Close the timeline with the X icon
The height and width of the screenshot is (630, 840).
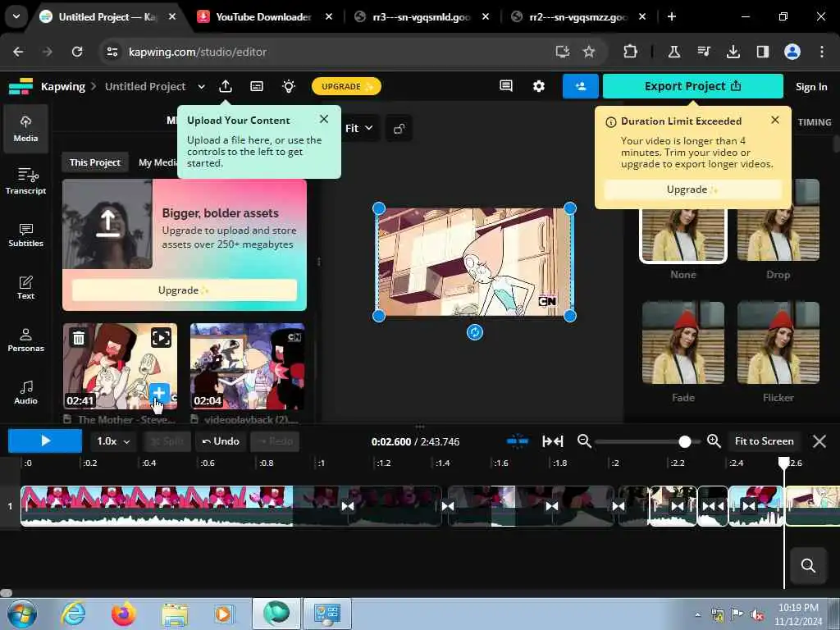coord(819,441)
